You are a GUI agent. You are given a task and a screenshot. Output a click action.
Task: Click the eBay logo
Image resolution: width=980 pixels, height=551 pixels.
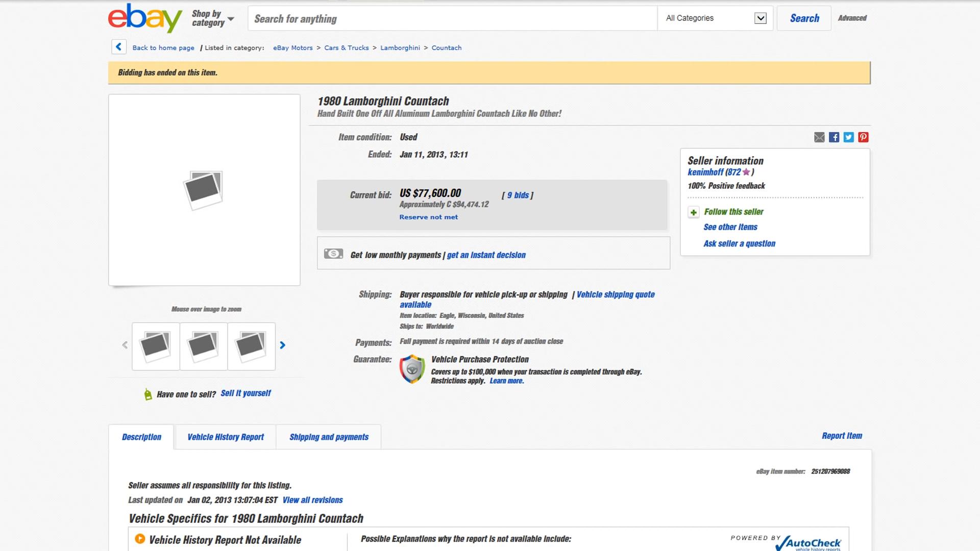pos(145,18)
